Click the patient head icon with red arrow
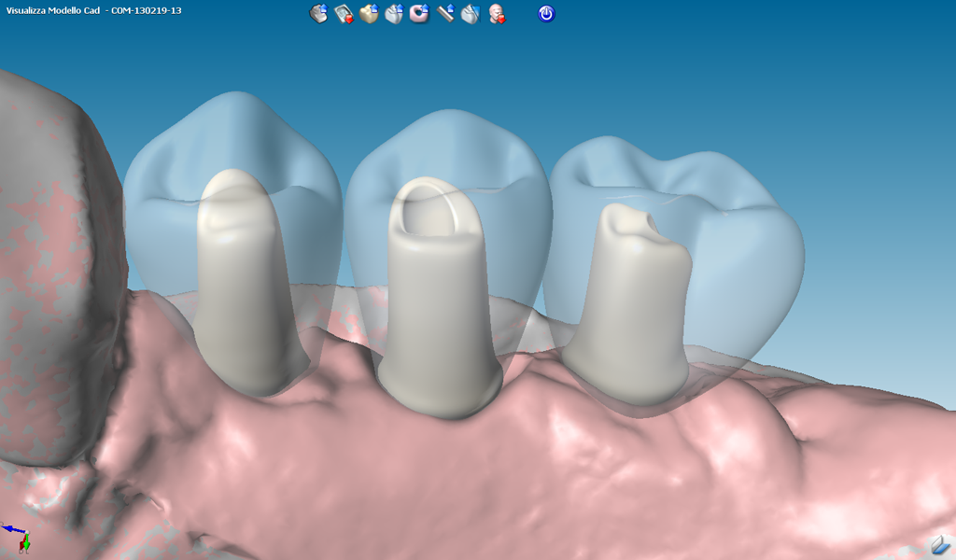 (497, 14)
